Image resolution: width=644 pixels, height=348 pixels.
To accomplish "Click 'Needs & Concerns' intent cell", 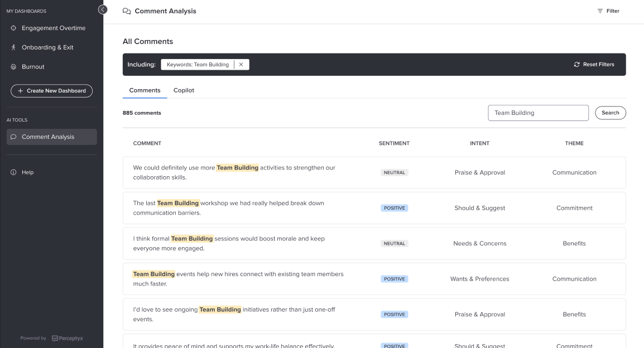I will coord(480,243).
